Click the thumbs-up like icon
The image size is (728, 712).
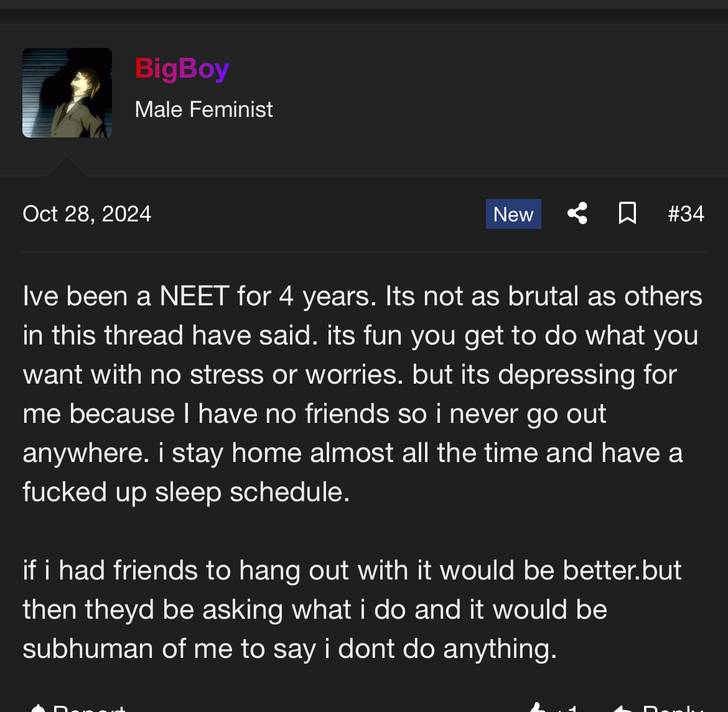(536, 708)
